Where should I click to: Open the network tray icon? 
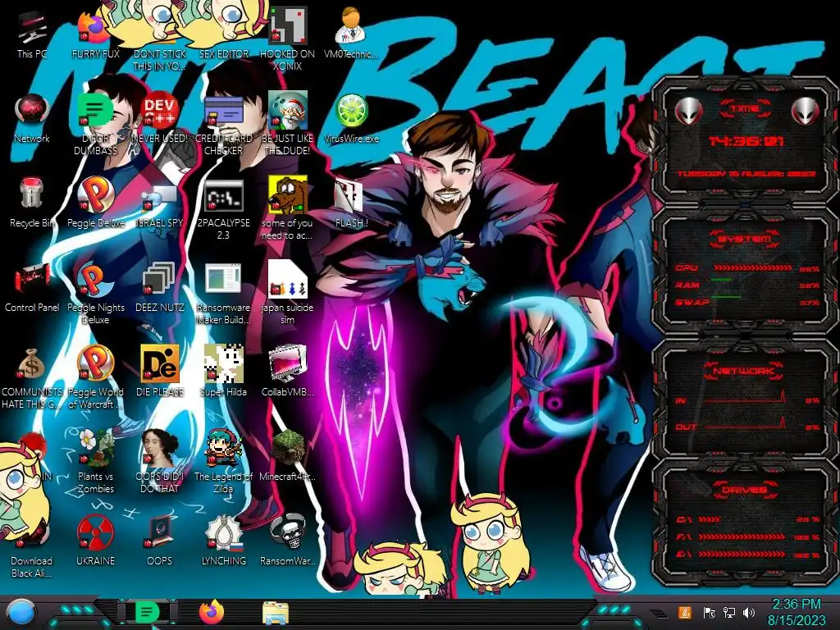click(729, 612)
